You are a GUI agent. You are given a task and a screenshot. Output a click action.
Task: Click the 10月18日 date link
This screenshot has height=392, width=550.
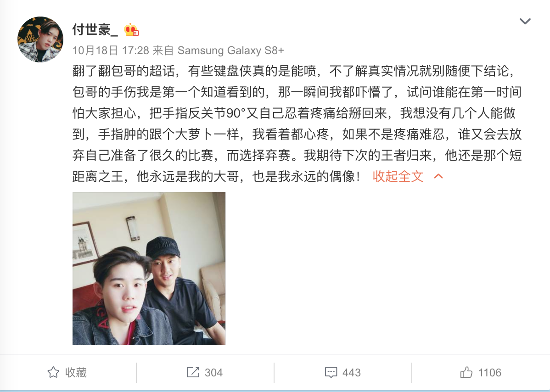point(95,50)
